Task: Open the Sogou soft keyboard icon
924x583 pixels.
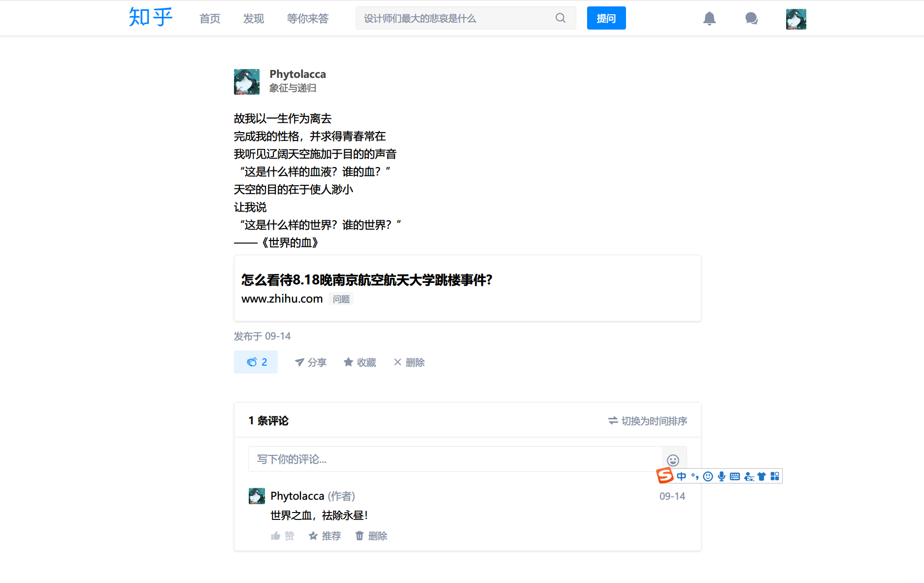Action: pos(735,477)
